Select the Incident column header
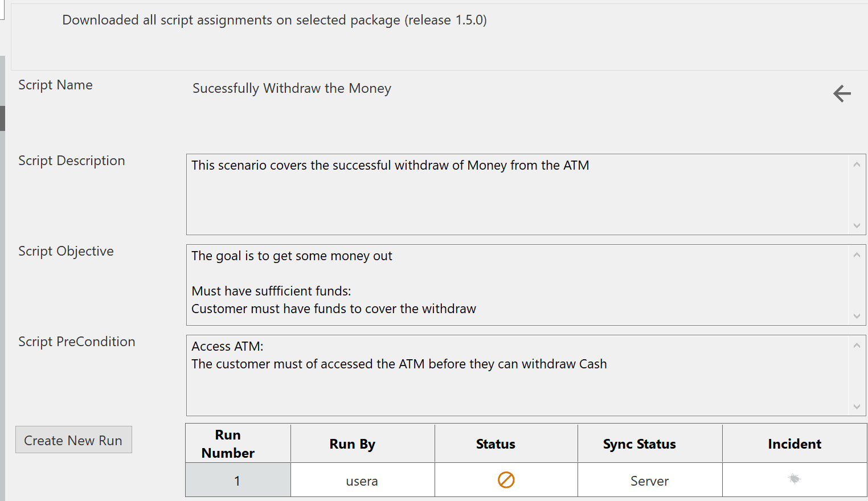Screen dimensions: 868x501 pos(795,443)
